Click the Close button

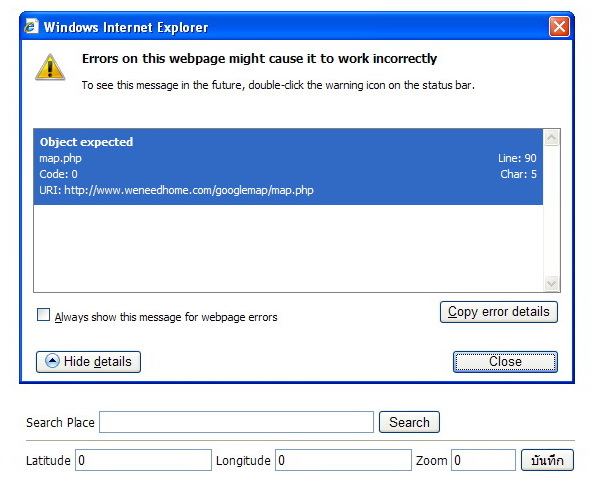coord(505,362)
